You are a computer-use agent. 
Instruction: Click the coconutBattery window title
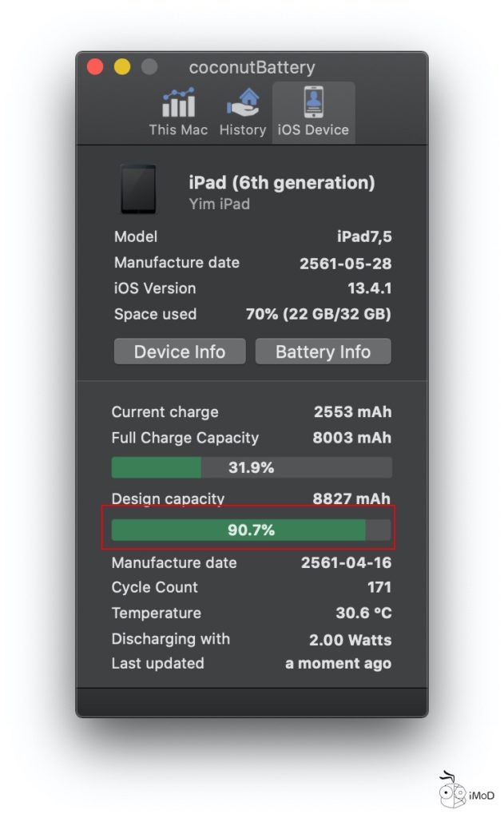pyautogui.click(x=252, y=68)
